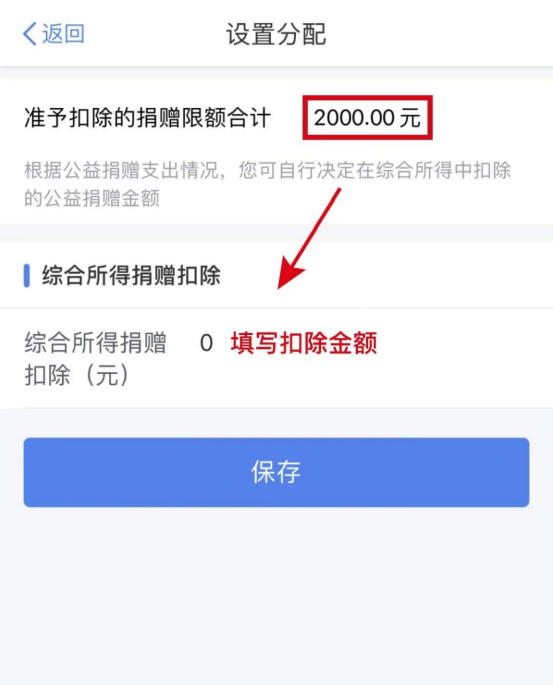The width and height of the screenshot is (553, 685).
Task: Click the red 填写扣除金额 annotation text
Action: pos(304,343)
